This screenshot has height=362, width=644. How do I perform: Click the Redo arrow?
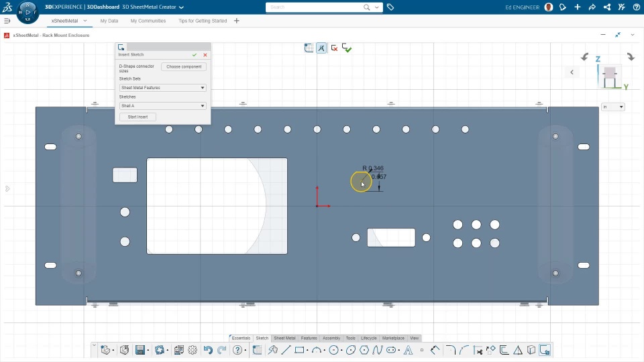click(x=222, y=350)
